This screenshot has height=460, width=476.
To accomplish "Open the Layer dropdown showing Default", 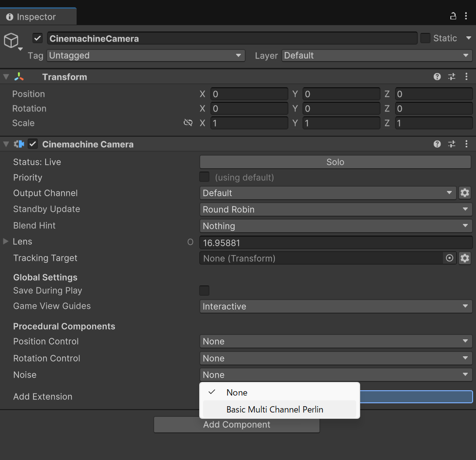I will pyautogui.click(x=377, y=55).
